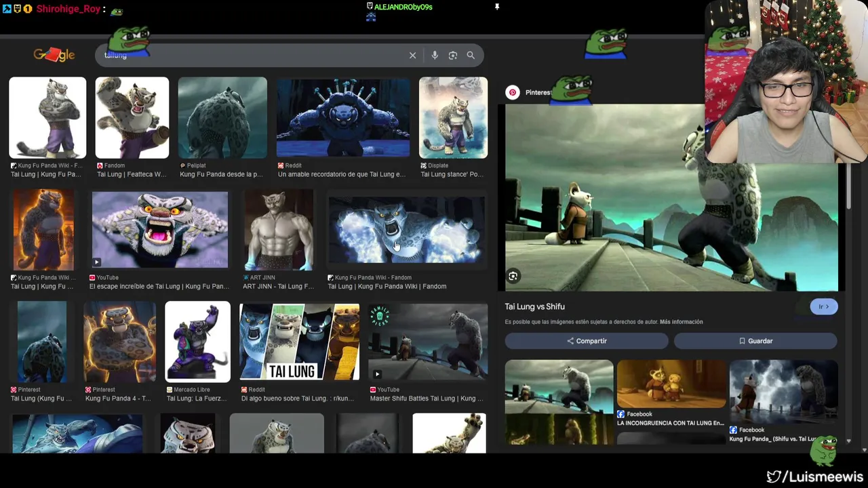Click 'Un amable recordatorio de que Tai Lung' title
The height and width of the screenshot is (488, 868).
coord(342,174)
